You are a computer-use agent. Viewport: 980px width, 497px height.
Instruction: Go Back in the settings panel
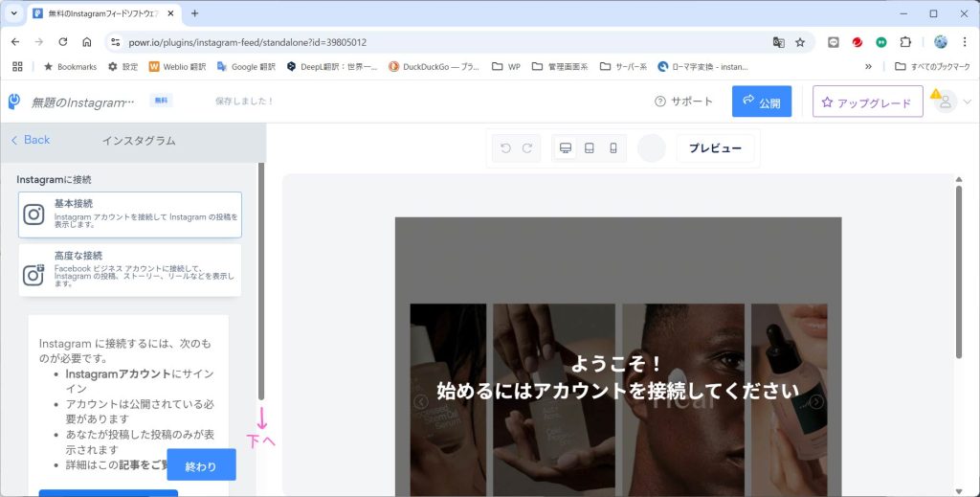click(31, 140)
